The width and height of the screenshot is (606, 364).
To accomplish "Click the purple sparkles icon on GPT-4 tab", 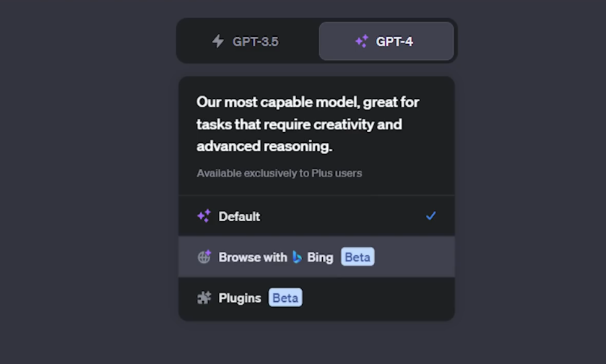I will click(x=362, y=41).
